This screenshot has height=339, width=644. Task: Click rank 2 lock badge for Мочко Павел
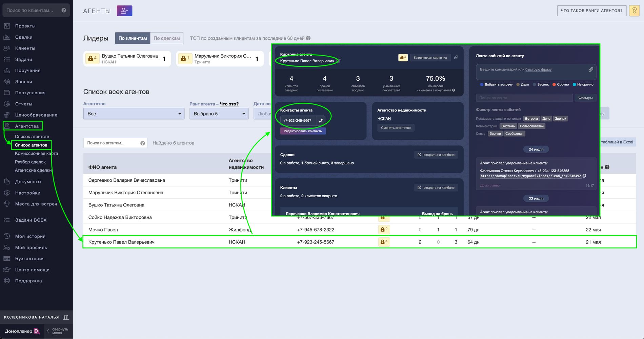[384, 230]
